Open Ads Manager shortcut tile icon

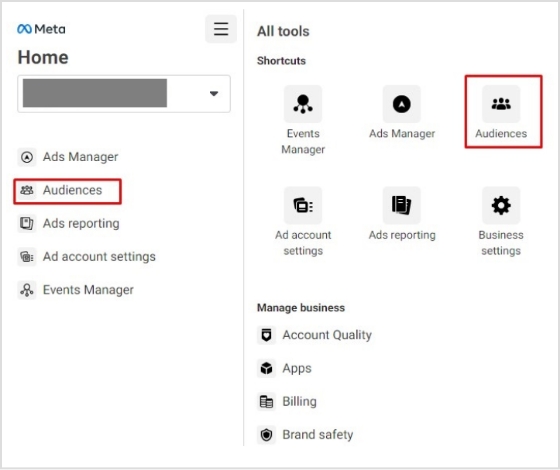[402, 104]
